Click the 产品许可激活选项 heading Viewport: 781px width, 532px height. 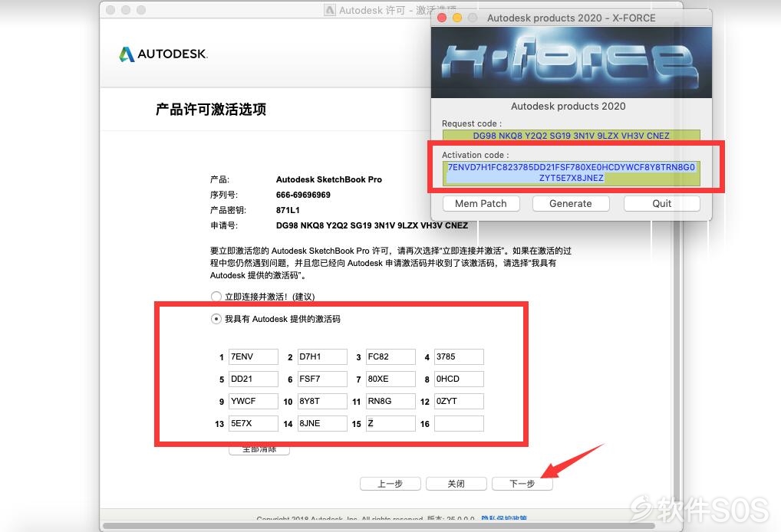click(211, 110)
